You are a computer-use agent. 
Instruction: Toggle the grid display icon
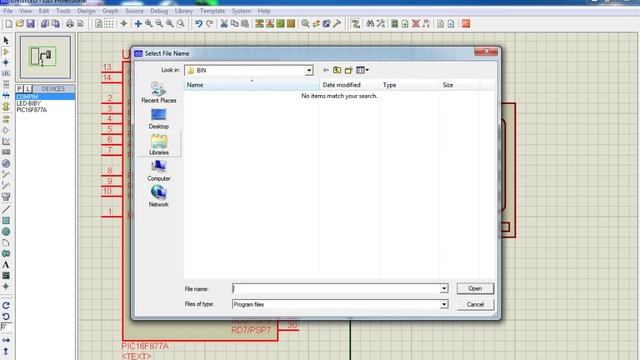pos(109,24)
